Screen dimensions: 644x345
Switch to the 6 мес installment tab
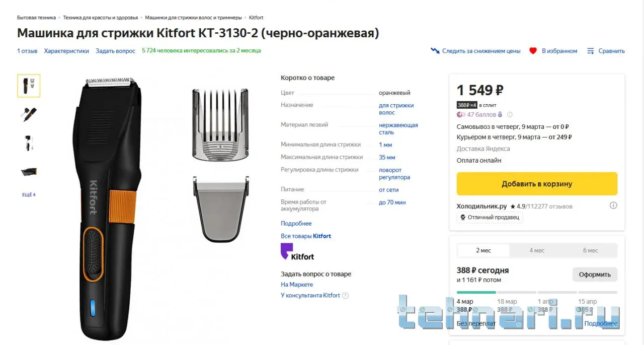pyautogui.click(x=590, y=250)
